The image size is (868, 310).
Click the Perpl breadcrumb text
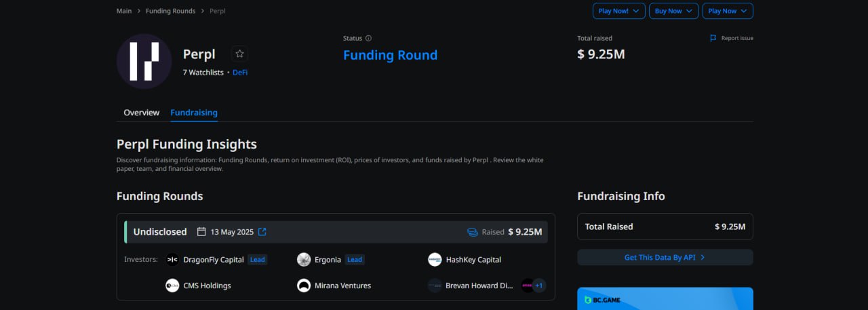pos(218,11)
